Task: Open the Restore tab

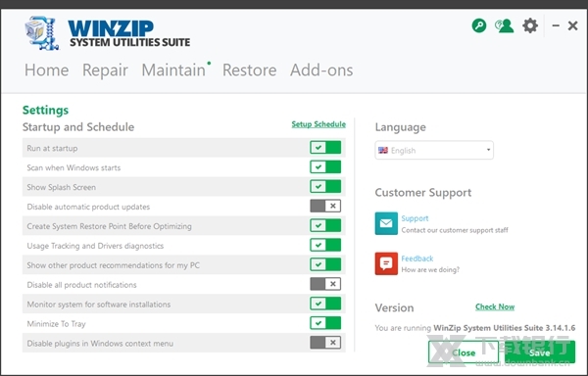Action: [249, 70]
